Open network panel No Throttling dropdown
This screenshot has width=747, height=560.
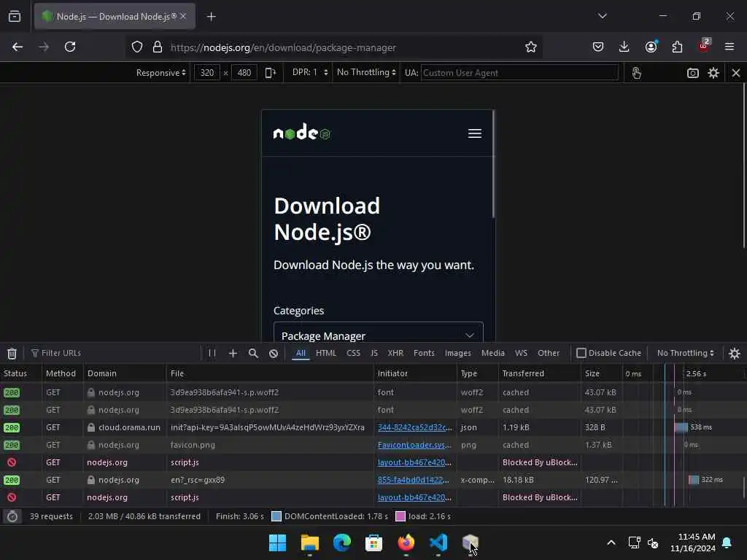[686, 353]
